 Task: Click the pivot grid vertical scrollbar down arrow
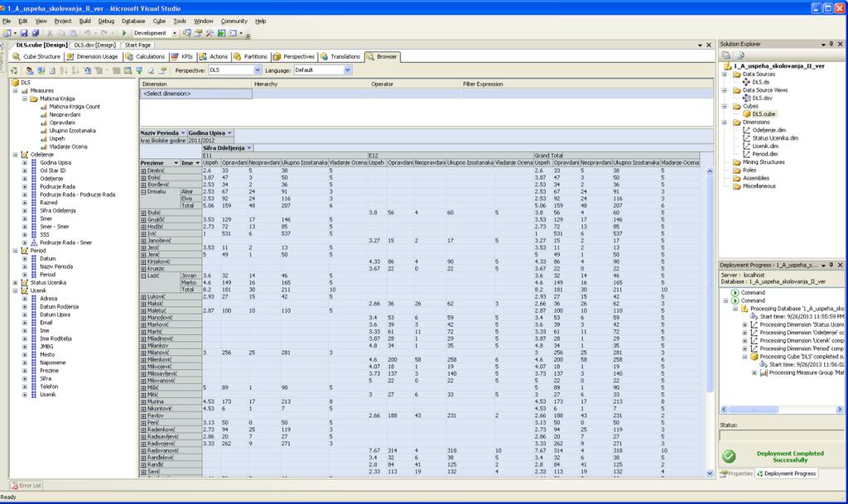(710, 473)
